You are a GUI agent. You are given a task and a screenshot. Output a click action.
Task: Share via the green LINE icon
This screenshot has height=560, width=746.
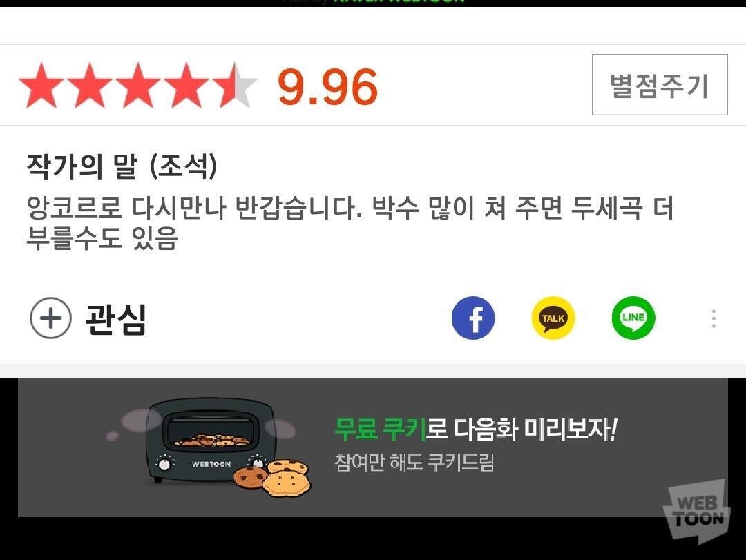(633, 318)
